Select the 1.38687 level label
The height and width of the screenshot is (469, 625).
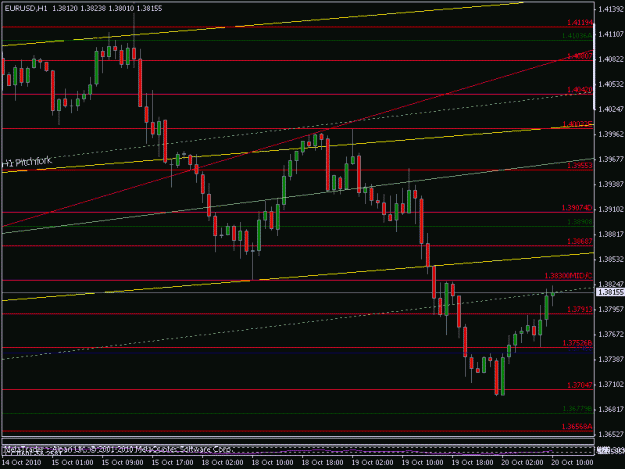(x=580, y=241)
